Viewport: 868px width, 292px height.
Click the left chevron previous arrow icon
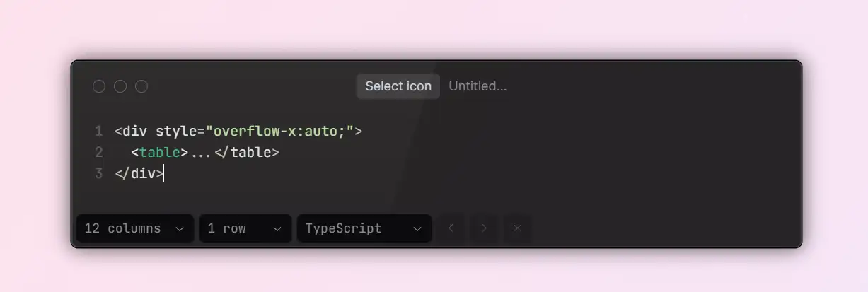pyautogui.click(x=451, y=228)
